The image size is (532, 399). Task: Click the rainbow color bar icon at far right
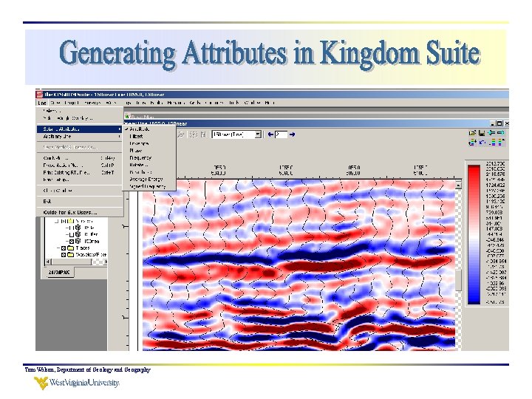pyautogui.click(x=501, y=143)
